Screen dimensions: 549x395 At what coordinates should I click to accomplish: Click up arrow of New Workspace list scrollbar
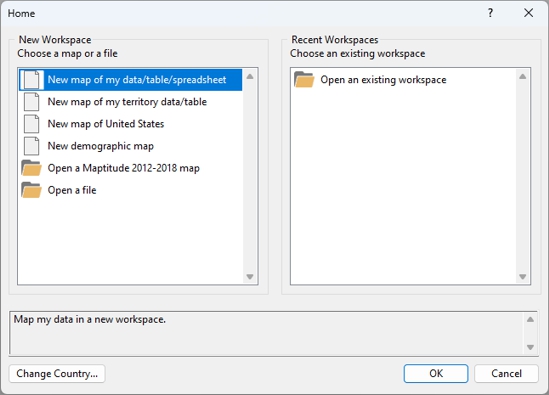[250, 76]
